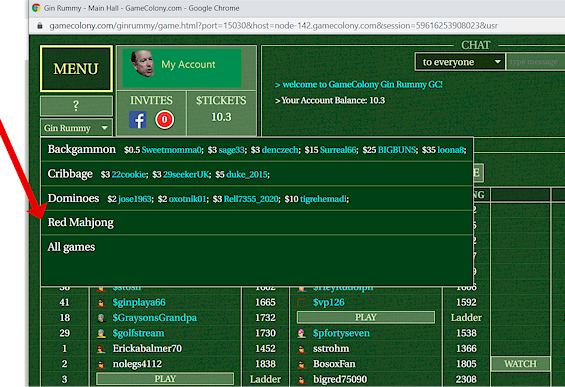Open duke_2015 cribbage table link
This screenshot has width=565, height=387.
247,175
